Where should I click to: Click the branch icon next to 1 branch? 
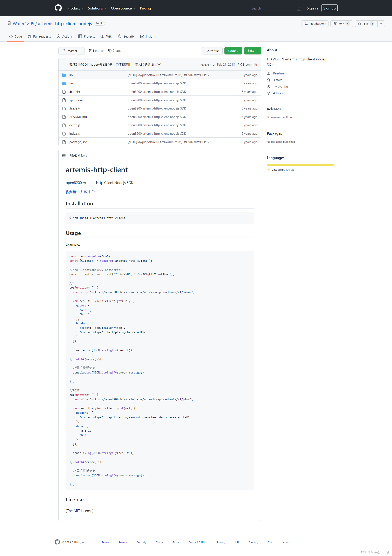click(90, 51)
